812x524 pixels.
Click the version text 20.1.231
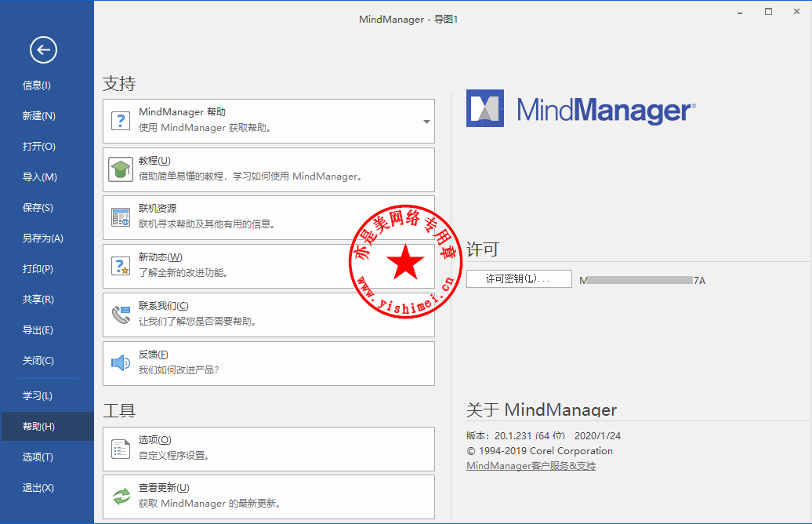pos(513,436)
